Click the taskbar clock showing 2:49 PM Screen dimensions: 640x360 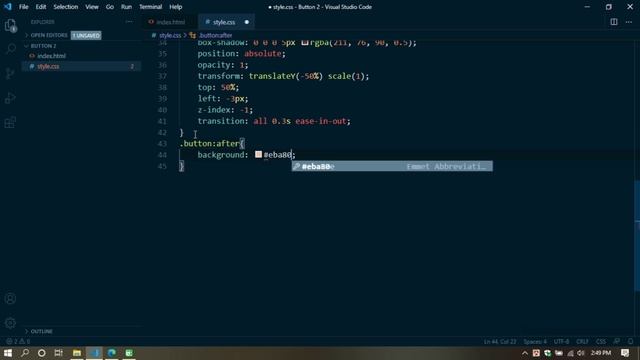(600, 353)
